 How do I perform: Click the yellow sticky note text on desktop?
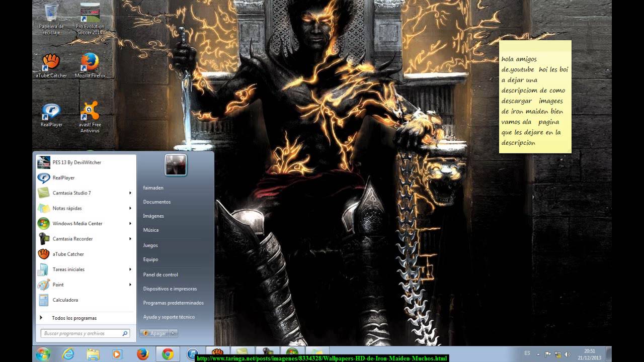click(535, 101)
